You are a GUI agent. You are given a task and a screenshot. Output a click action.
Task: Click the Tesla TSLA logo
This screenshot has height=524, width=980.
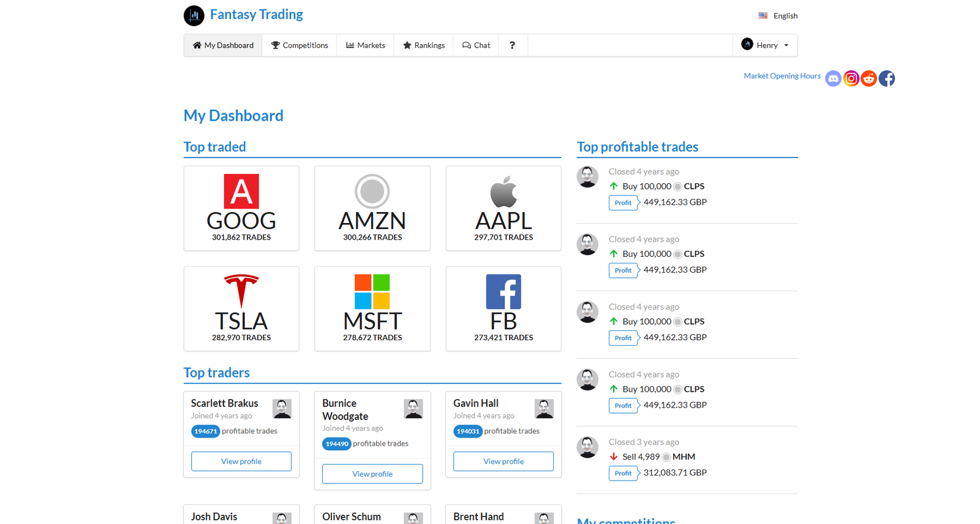(241, 291)
